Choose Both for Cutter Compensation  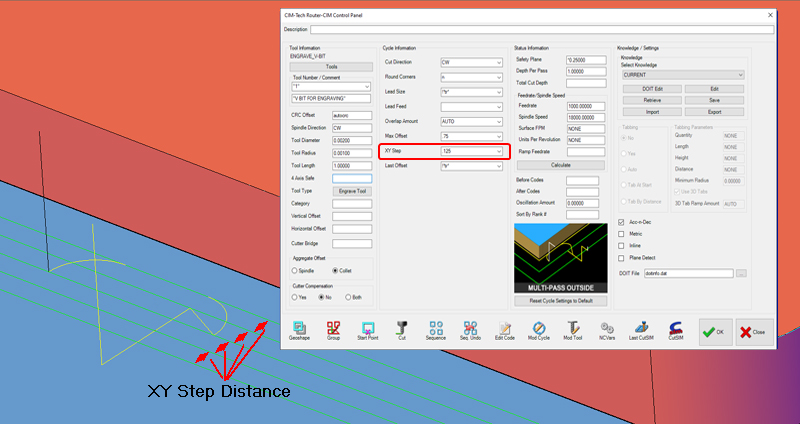click(348, 297)
